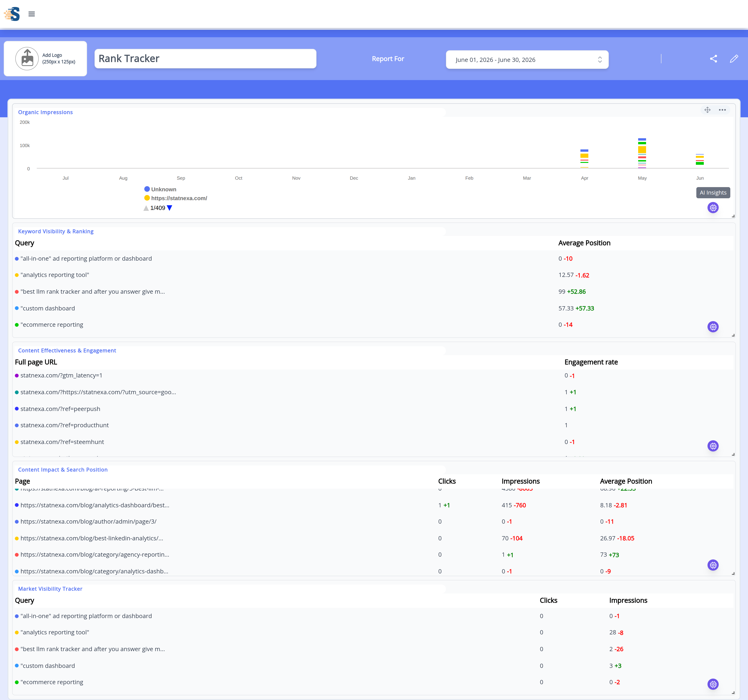
Task: Click the statnexa.com/?gtm_latency=1 row
Action: [x=374, y=375]
